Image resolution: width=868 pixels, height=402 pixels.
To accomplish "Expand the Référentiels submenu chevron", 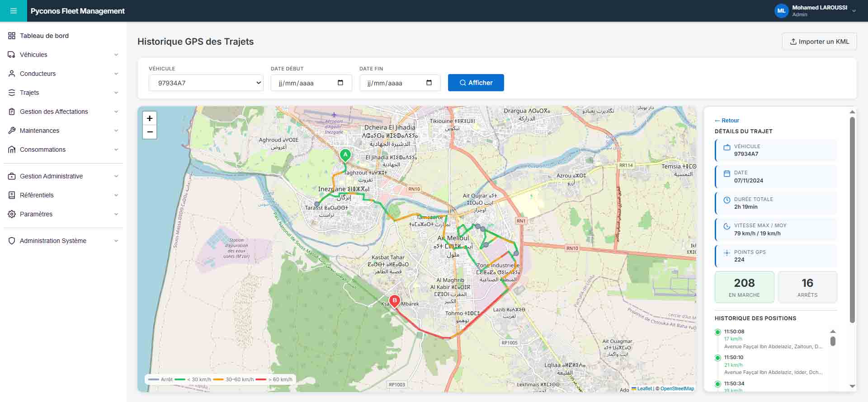I will coord(116,195).
